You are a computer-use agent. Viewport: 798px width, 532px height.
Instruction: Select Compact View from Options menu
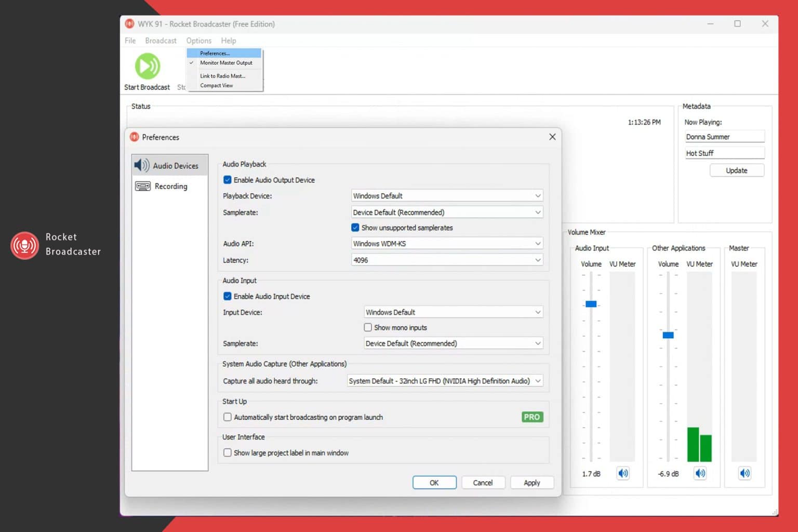[216, 85]
